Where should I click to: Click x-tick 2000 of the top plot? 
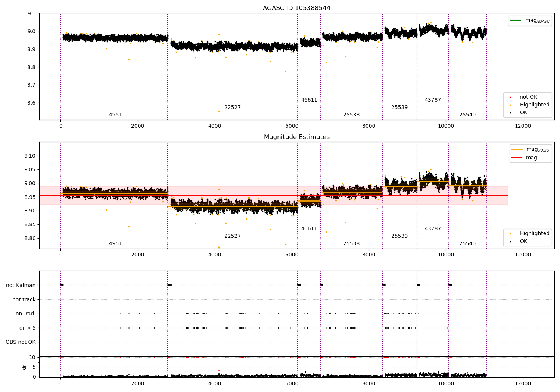click(138, 126)
